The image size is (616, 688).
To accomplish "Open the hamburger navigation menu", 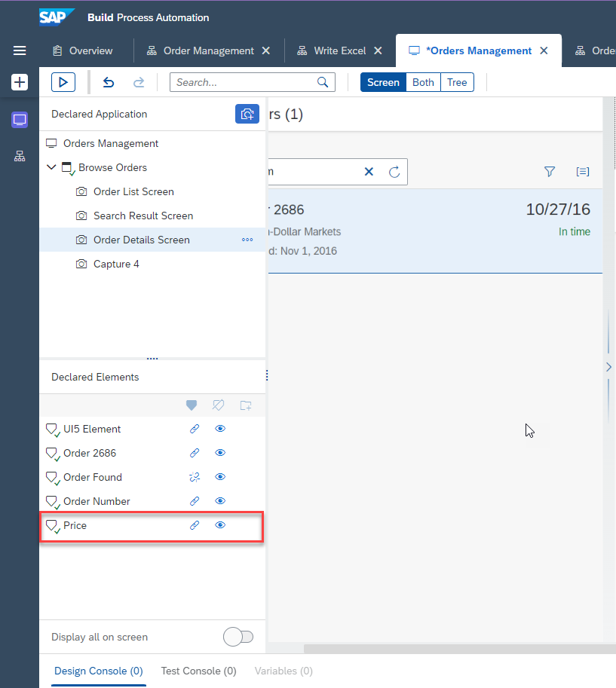I will tap(20, 50).
